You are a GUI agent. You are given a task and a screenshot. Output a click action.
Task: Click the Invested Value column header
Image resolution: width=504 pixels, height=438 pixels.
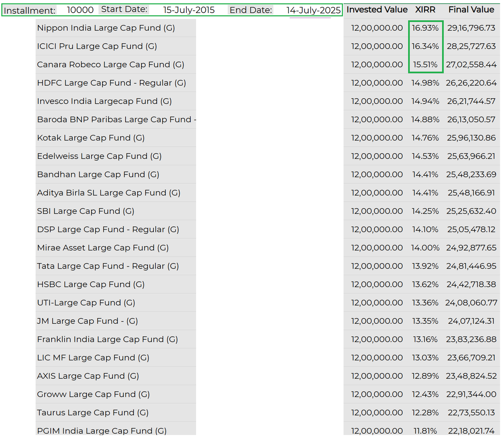[377, 9]
